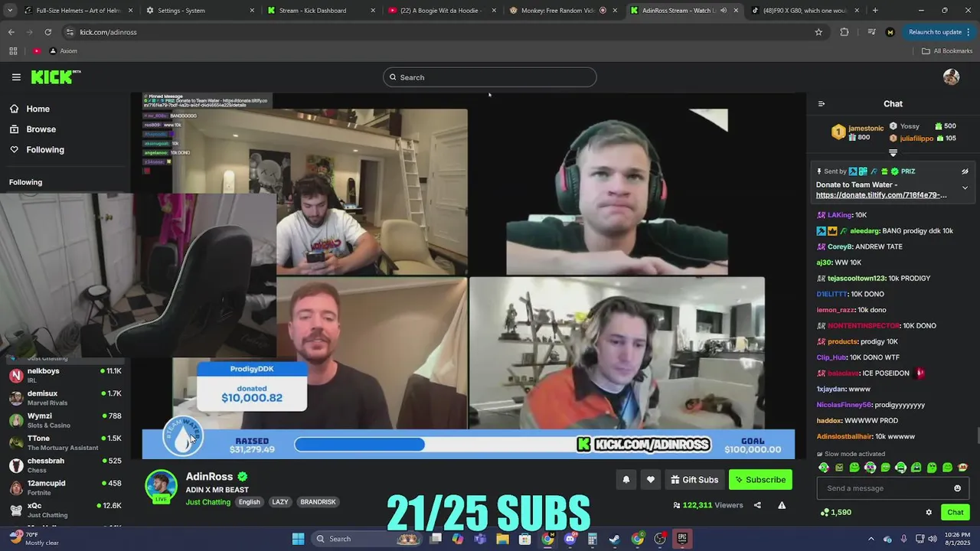Switch to Settings - System tab

coord(201,11)
